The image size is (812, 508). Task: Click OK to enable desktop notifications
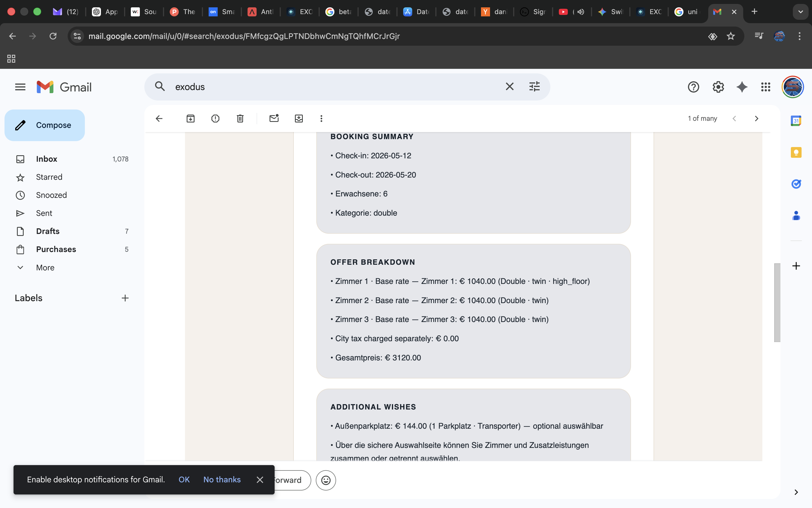coord(184,479)
